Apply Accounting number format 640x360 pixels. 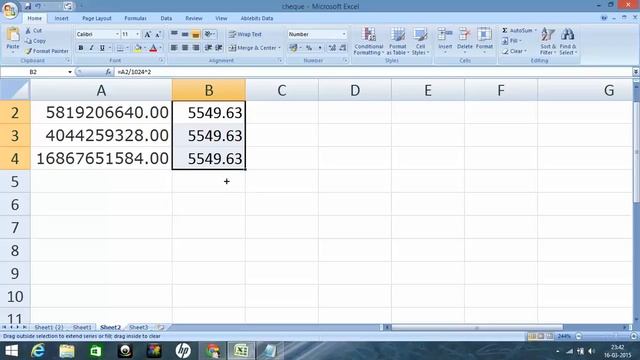(x=293, y=48)
